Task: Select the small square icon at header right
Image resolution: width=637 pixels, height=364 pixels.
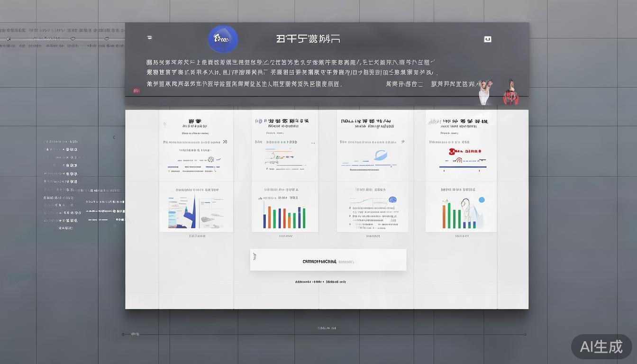Action: click(488, 39)
